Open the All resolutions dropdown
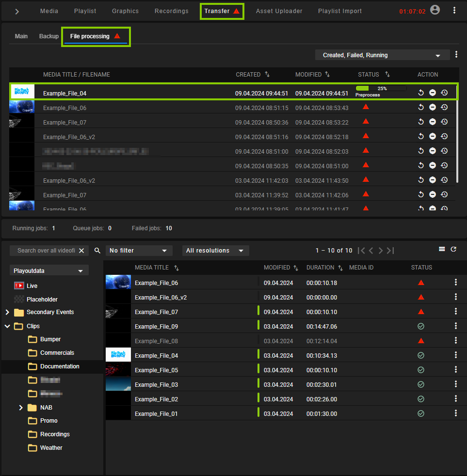Viewport: 467px width, 476px height. click(x=215, y=251)
